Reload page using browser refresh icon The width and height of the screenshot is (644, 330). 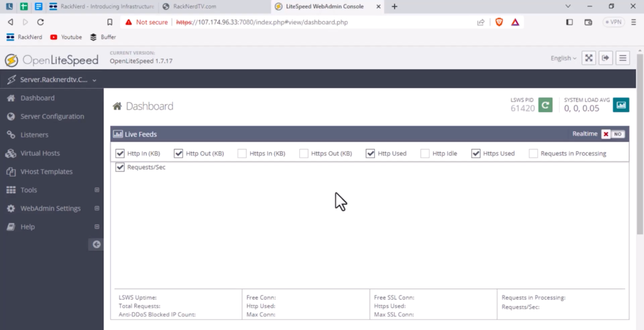[x=40, y=22]
